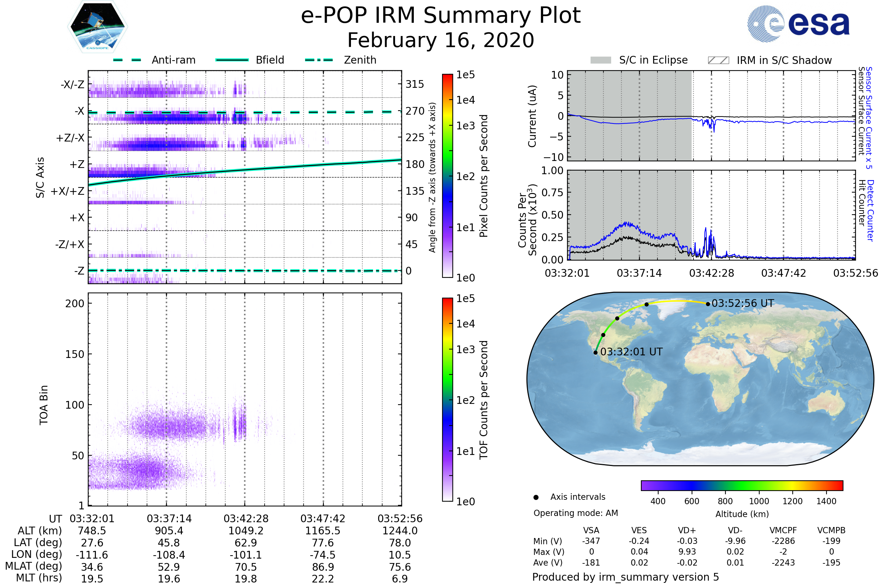Click the ESA logo
882x588 pixels.
pyautogui.click(x=798, y=24)
